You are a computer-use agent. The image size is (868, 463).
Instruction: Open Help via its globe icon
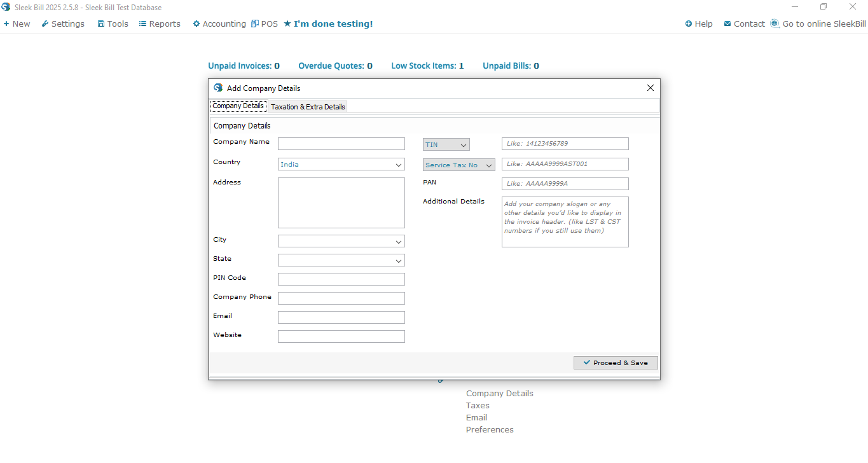[687, 24]
